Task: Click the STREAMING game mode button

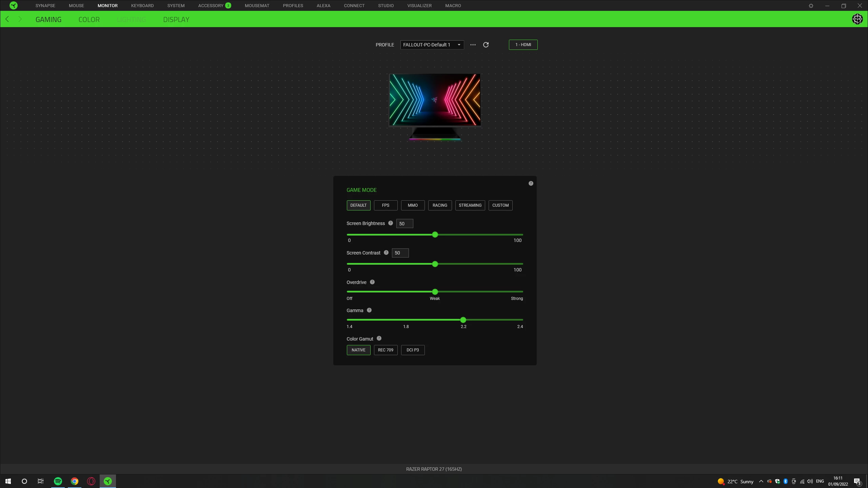Action: (470, 205)
